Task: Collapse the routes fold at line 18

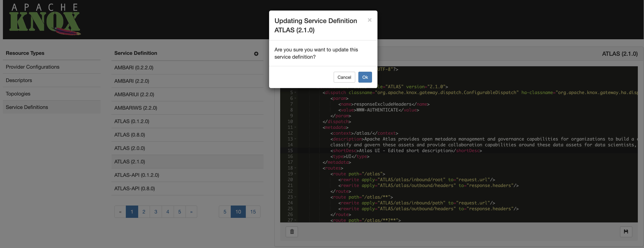Action: point(295,168)
